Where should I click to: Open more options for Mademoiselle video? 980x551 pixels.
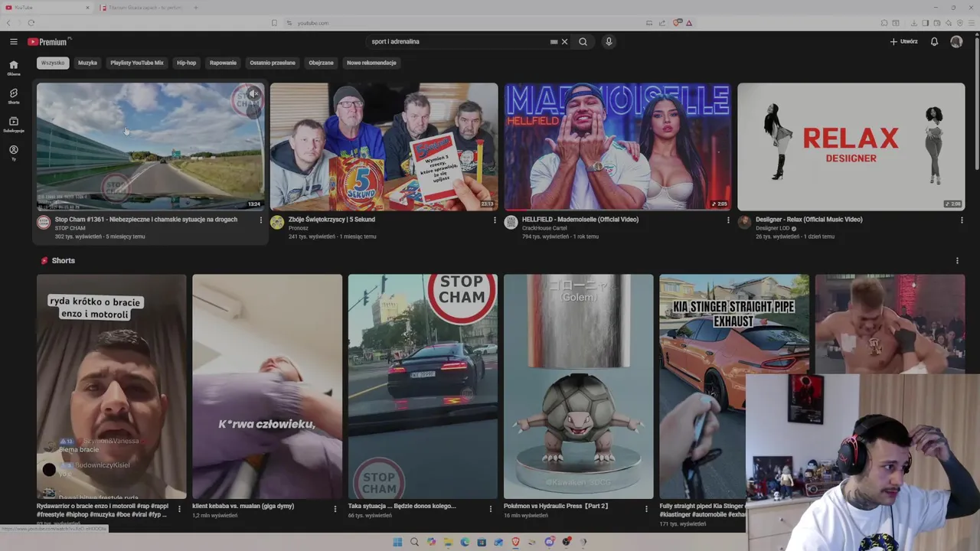[728, 220]
